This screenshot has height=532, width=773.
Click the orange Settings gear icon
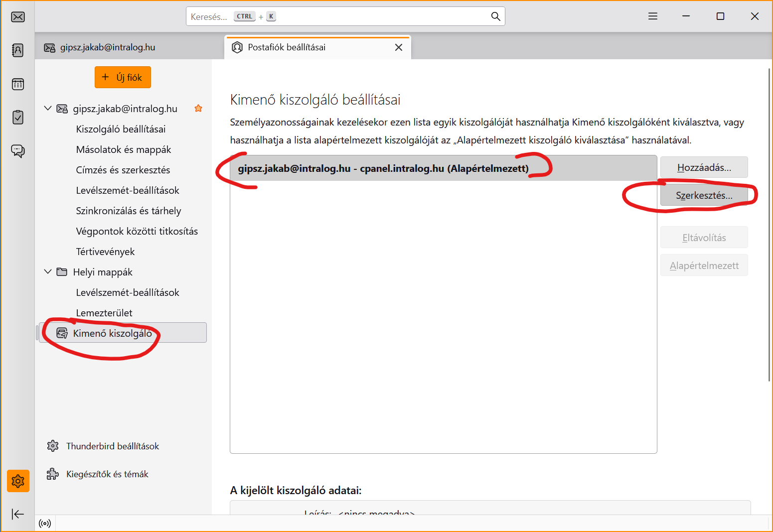[18, 481]
